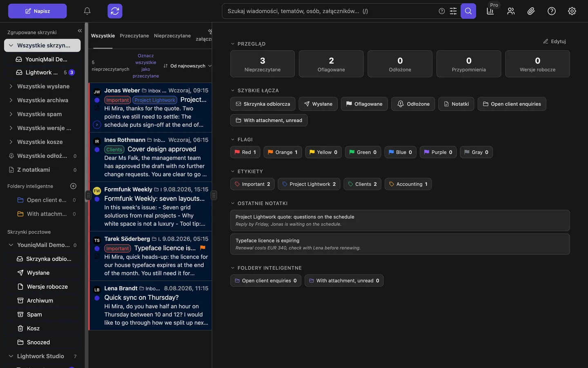Switch to the Wszystkie tab
Image resolution: width=588 pixels, height=368 pixels.
(103, 36)
